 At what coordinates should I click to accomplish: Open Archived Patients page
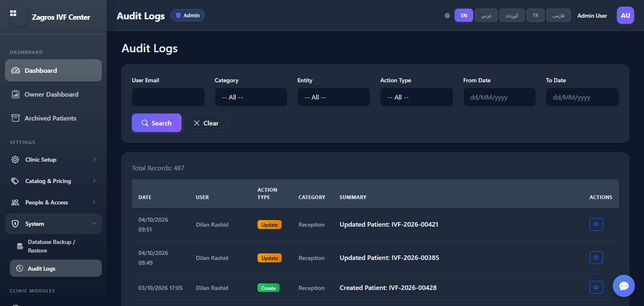click(53, 118)
